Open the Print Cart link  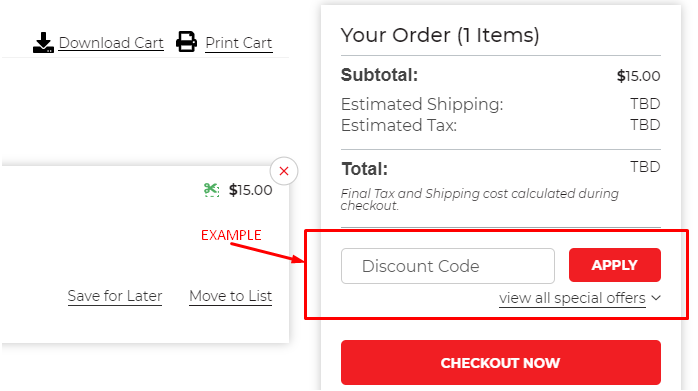coord(239,43)
